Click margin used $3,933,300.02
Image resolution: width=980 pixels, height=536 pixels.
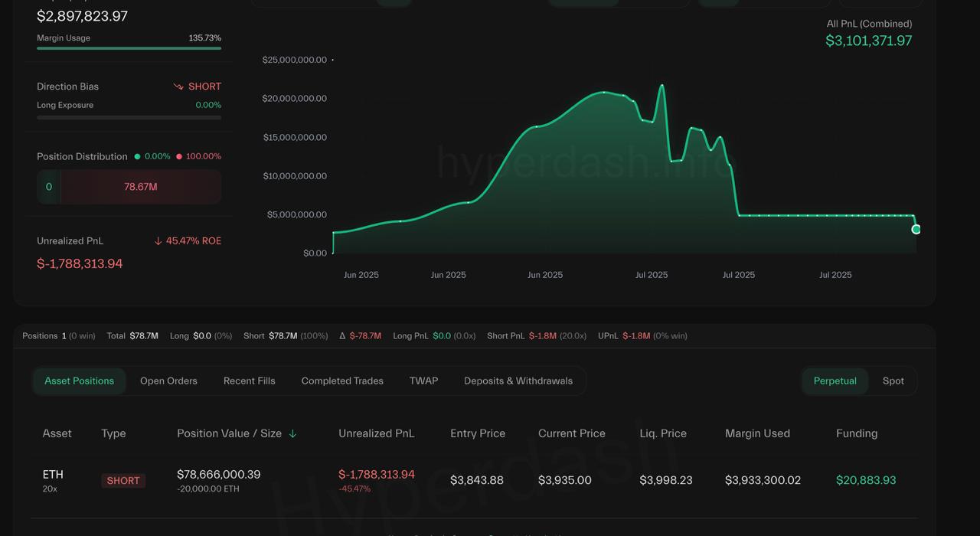(x=763, y=480)
